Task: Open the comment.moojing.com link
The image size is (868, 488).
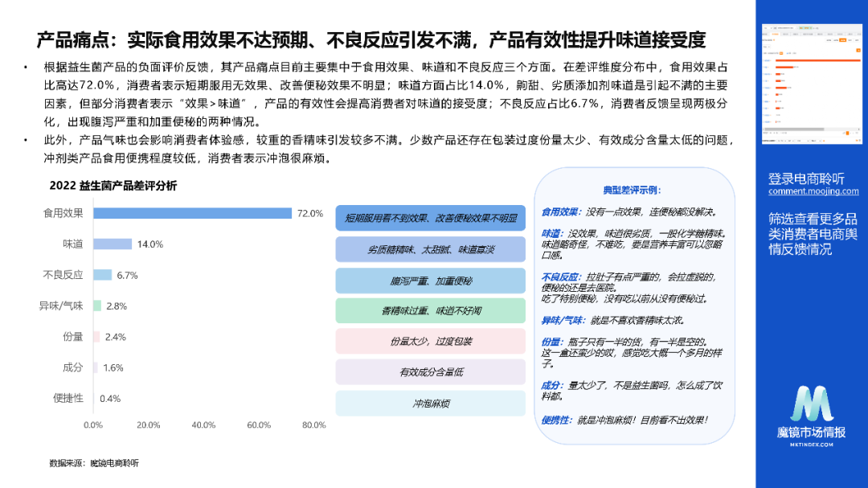Action: click(813, 191)
